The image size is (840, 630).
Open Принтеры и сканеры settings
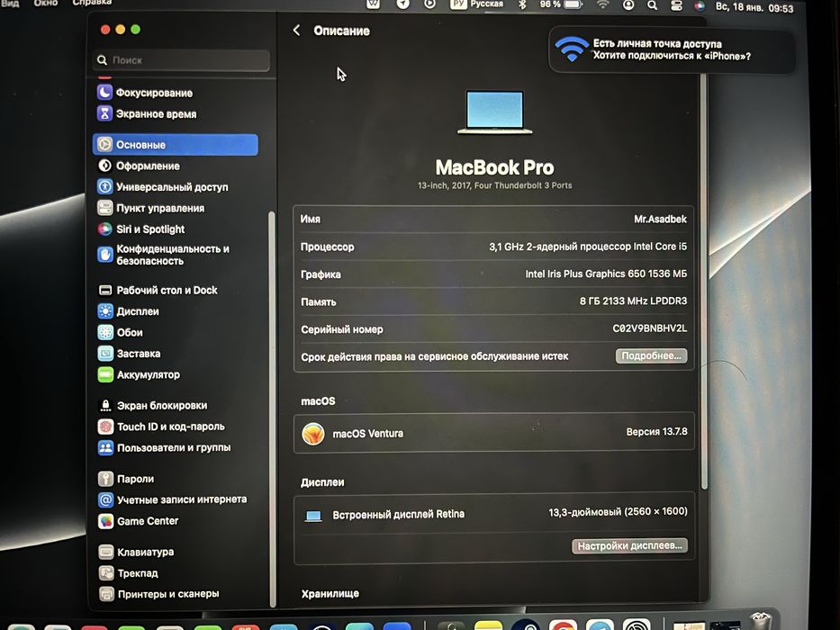tap(159, 594)
